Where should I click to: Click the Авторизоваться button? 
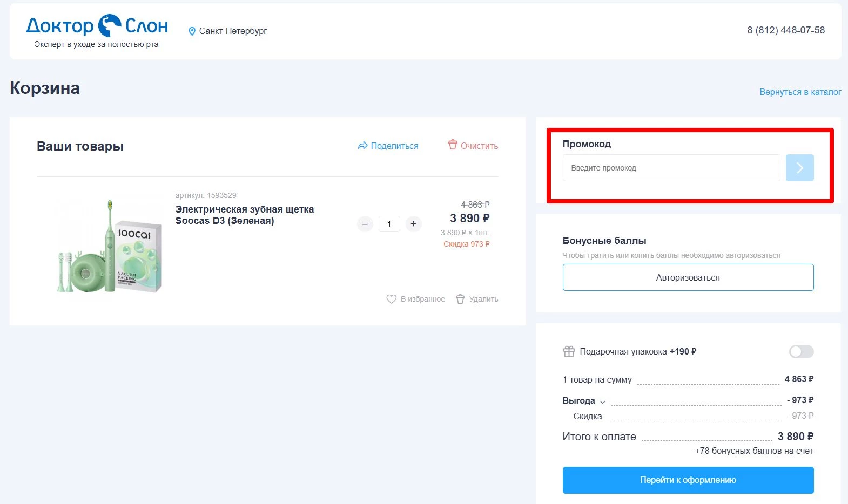point(688,277)
